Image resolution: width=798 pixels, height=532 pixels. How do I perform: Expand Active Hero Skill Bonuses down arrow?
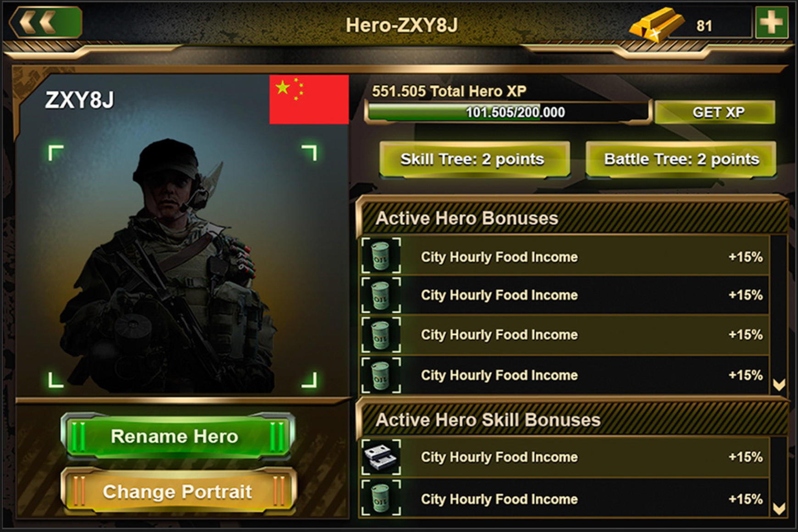click(x=779, y=508)
